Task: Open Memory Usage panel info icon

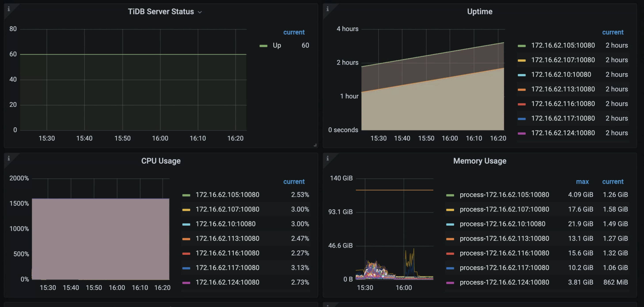Action: pyautogui.click(x=328, y=158)
